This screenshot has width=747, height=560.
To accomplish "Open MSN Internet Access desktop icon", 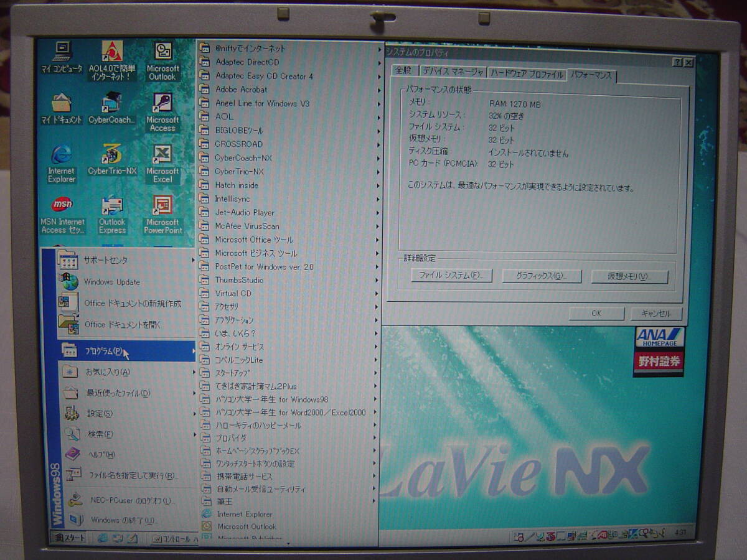I will pos(62,215).
